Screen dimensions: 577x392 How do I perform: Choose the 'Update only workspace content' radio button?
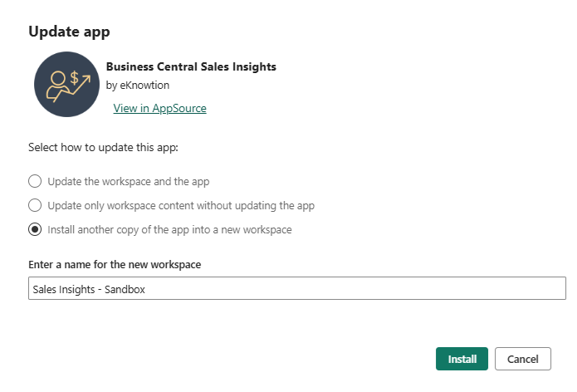pos(35,205)
